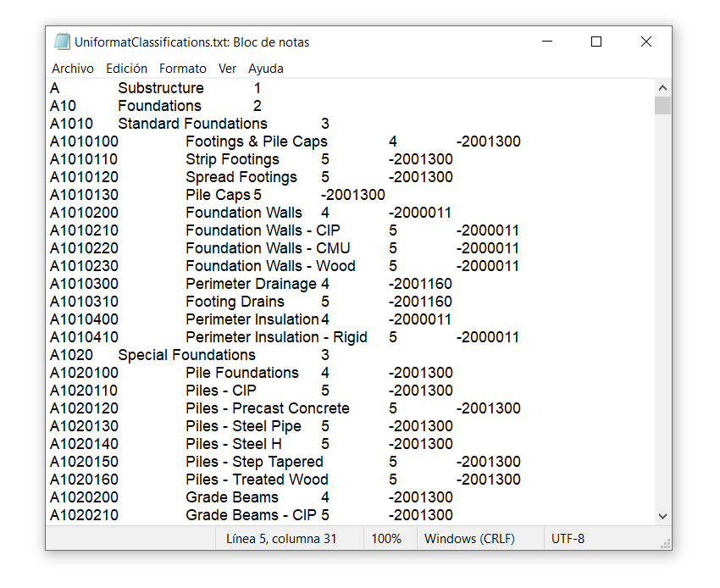The height and width of the screenshot is (588, 720).
Task: Click the Standard Foundations text
Action: click(x=192, y=124)
